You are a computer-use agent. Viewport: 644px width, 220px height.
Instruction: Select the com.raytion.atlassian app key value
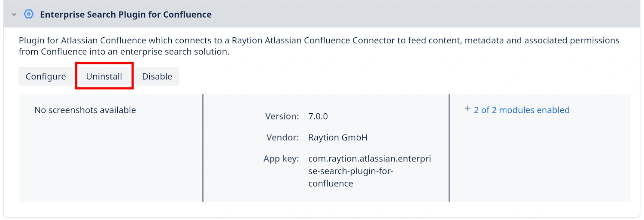[369, 171]
